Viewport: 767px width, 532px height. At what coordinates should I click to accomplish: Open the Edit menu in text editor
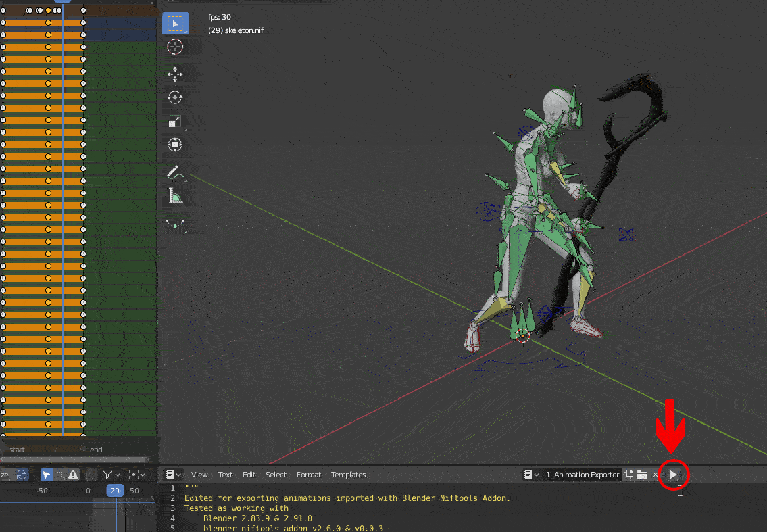click(x=249, y=475)
